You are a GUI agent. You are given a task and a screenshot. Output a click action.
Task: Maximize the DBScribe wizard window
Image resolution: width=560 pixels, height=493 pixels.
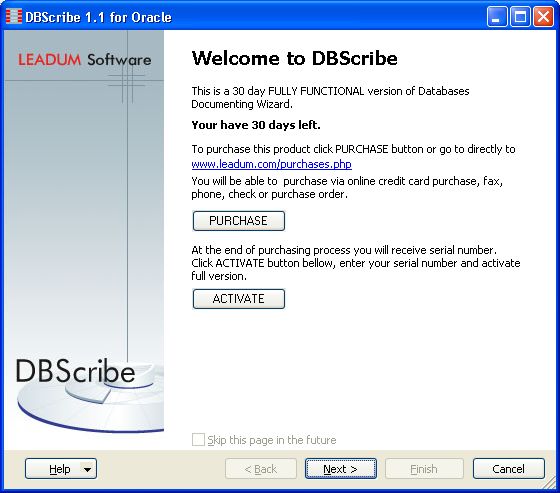[520, 16]
